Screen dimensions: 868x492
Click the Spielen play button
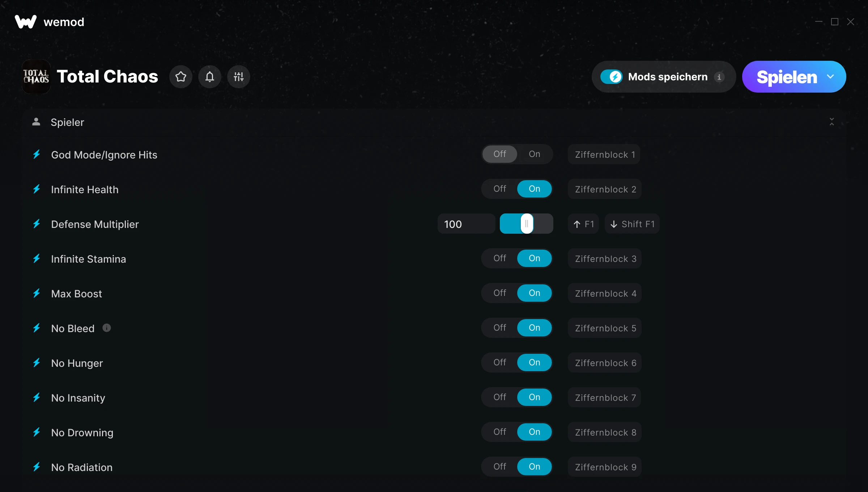pyautogui.click(x=787, y=77)
